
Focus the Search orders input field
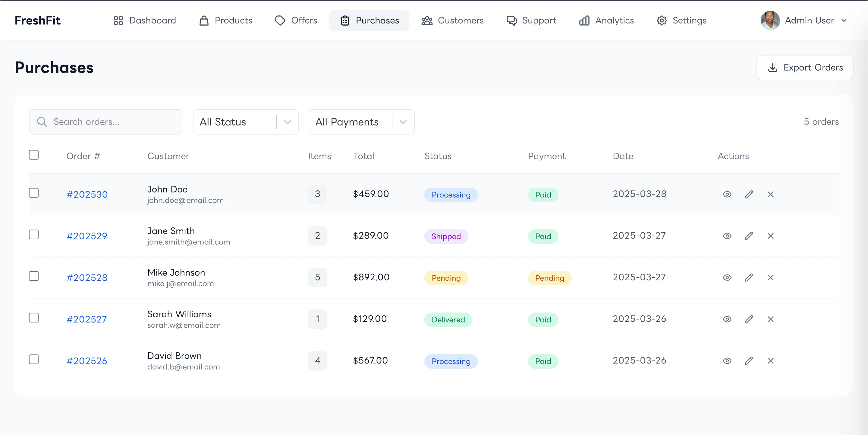[x=106, y=122]
